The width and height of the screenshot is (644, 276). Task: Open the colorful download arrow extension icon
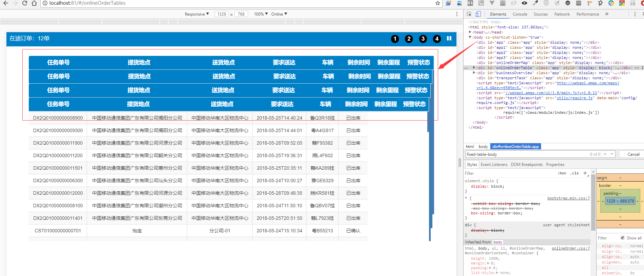point(622,3)
